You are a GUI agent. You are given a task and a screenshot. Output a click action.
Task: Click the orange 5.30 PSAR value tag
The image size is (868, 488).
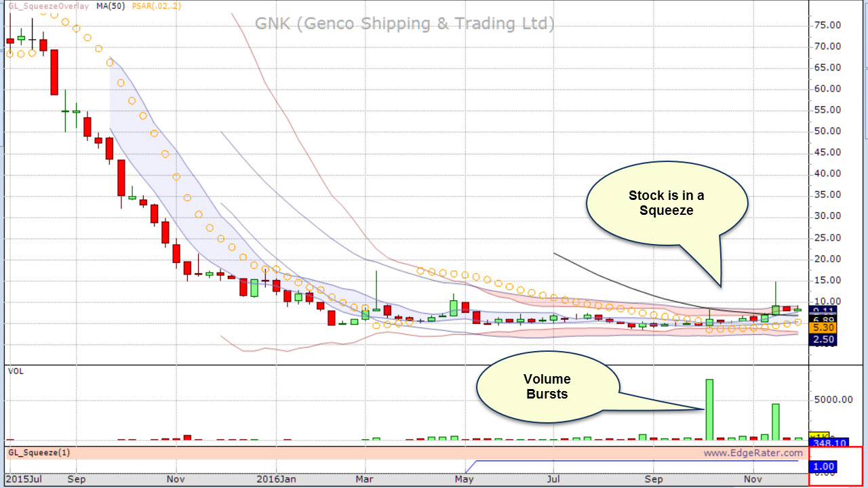822,327
